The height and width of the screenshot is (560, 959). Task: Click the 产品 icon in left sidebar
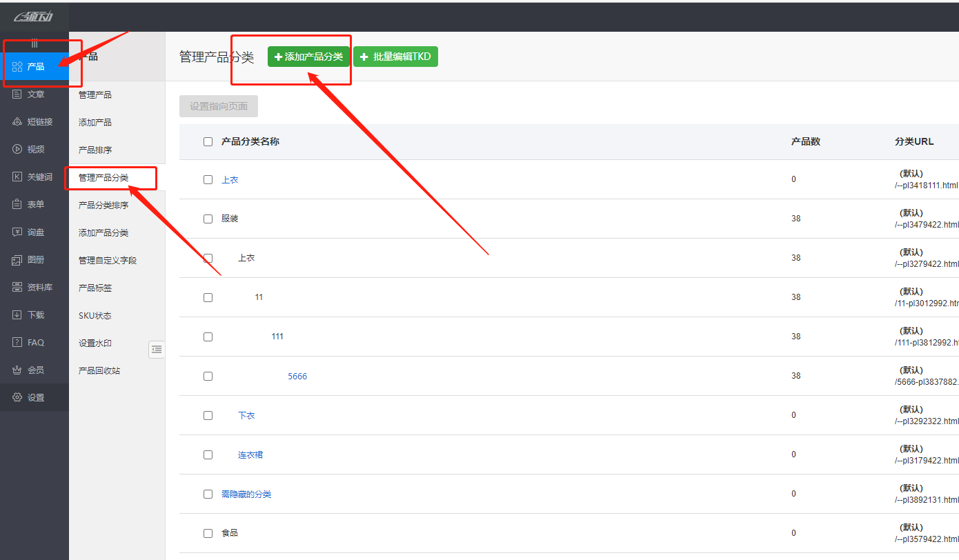[18, 67]
